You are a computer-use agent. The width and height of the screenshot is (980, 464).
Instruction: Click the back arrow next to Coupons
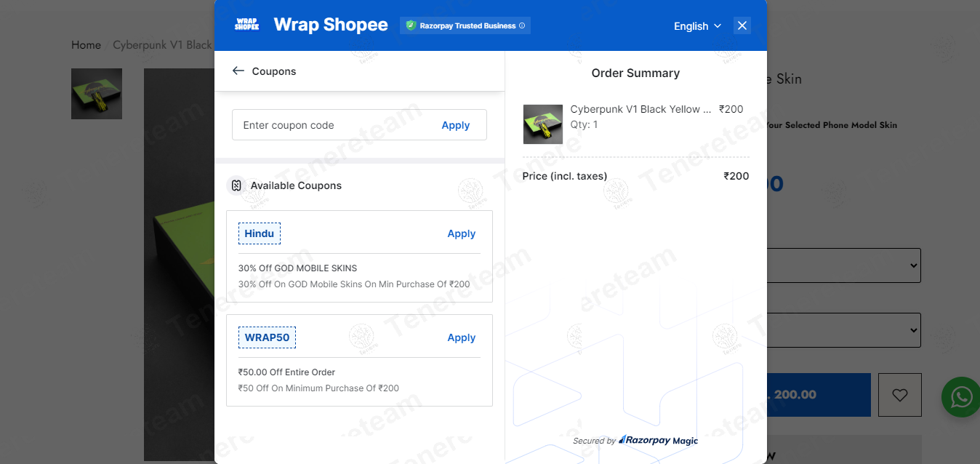point(238,71)
